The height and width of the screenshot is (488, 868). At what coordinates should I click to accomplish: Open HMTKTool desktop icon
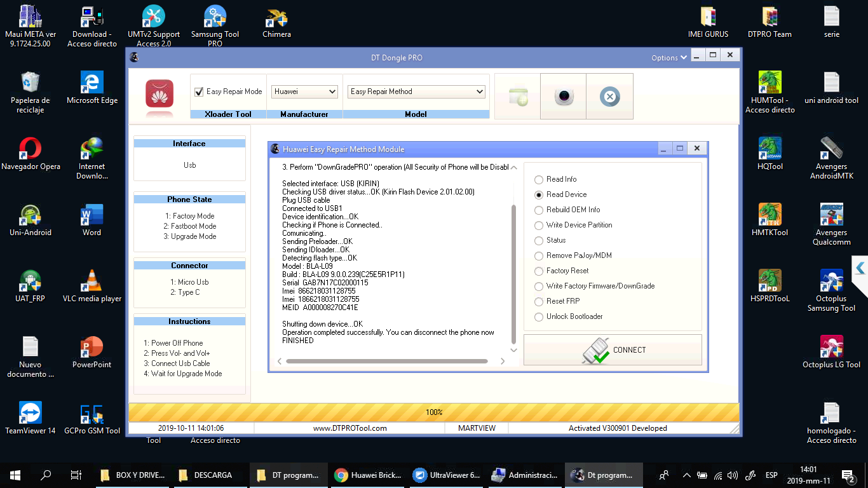pos(770,220)
